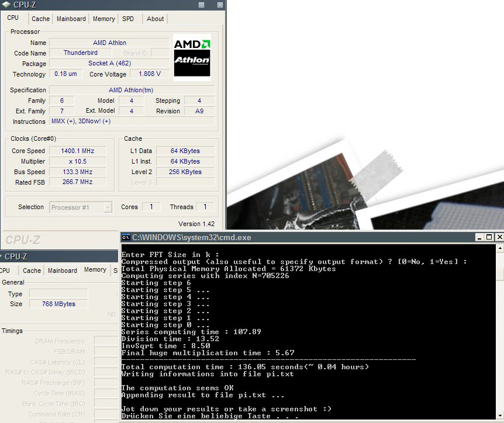504x423 pixels.
Task: Click the Instructions field MMX (+), 3DNow! (+)
Action: pyautogui.click(x=132, y=121)
